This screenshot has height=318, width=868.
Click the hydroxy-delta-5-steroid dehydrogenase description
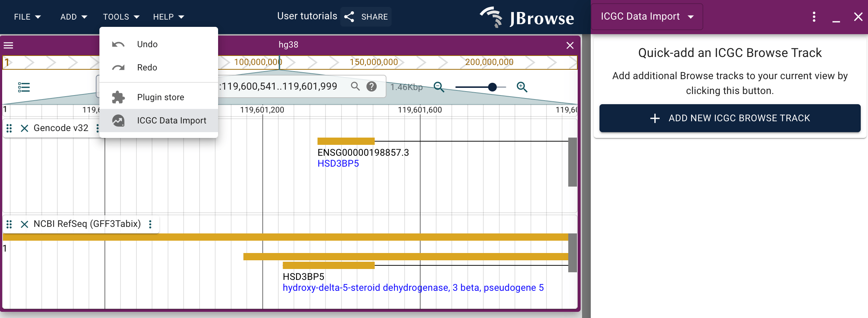point(413,288)
